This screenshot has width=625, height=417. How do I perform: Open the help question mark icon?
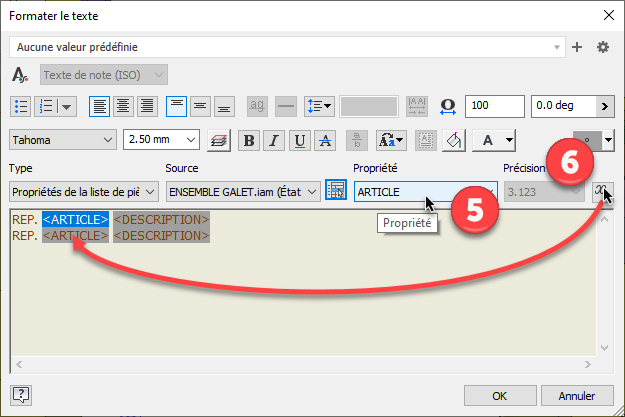[21, 393]
